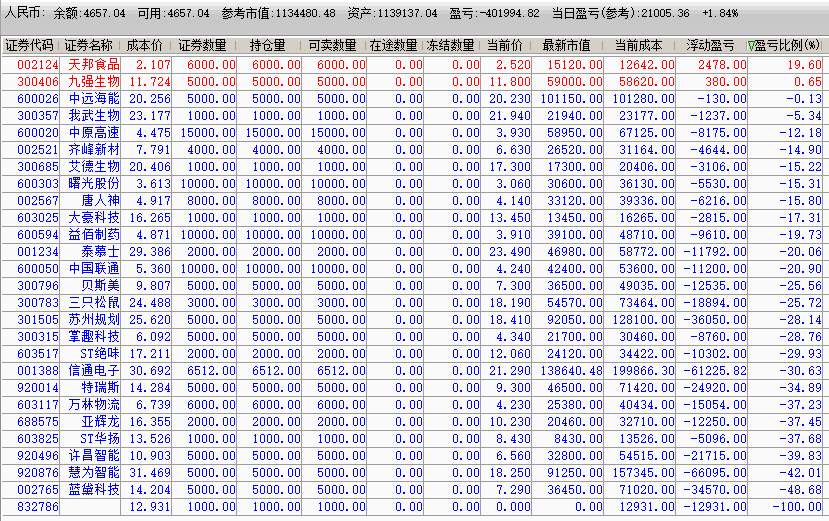Click the 当前价 column header

504,45
